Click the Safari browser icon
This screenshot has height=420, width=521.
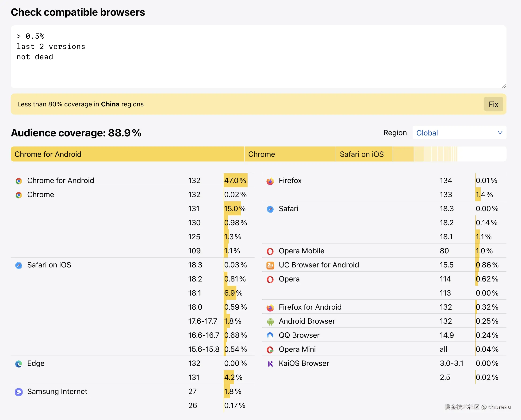270,209
